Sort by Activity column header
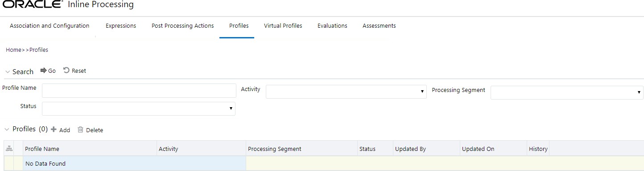The image size is (644, 171). [x=169, y=149]
